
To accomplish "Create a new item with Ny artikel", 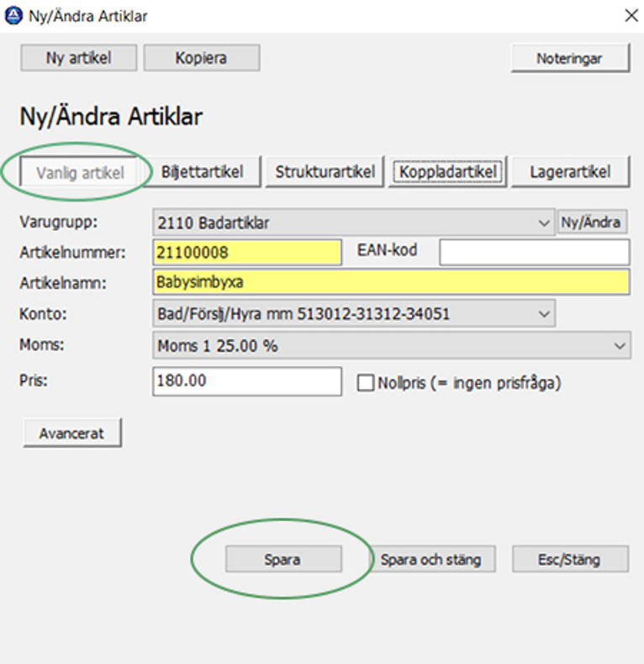I will 78,58.
